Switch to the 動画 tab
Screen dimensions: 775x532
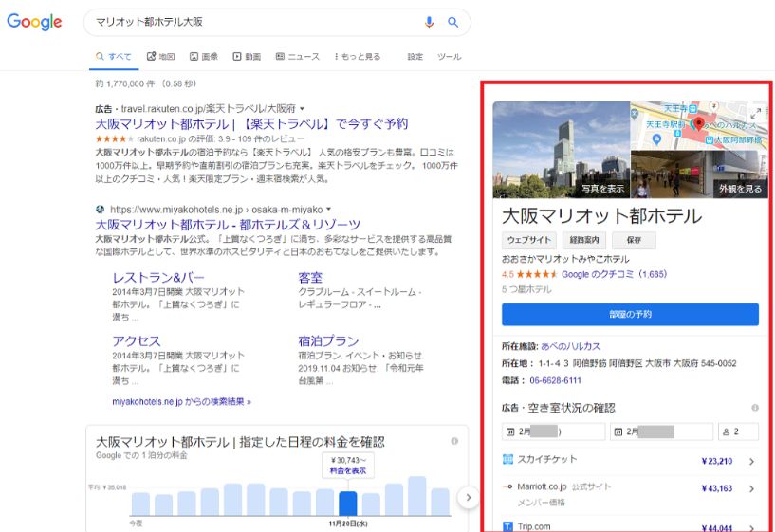click(247, 56)
